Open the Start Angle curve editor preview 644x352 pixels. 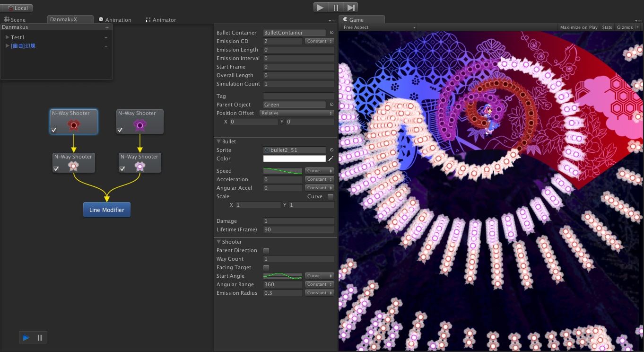pyautogui.click(x=283, y=276)
